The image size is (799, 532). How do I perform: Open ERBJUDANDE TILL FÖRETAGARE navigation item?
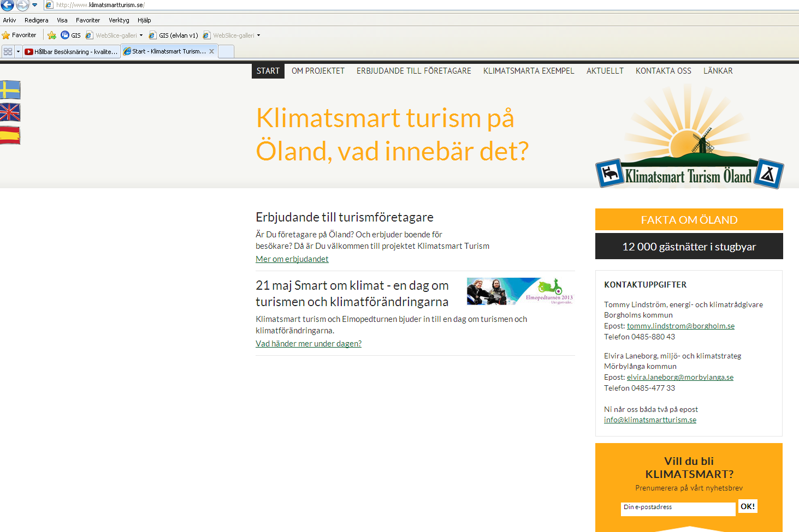click(414, 71)
